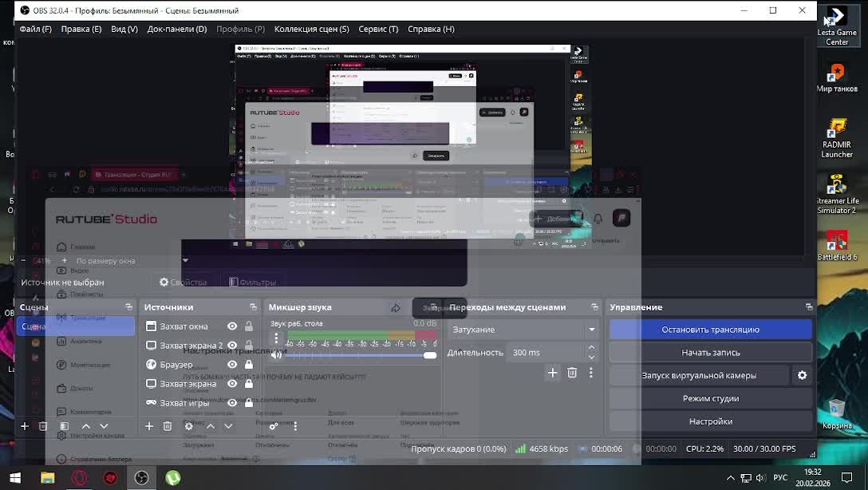The height and width of the screenshot is (490, 868).
Task: Unlock the Браузер source
Action: (x=249, y=365)
